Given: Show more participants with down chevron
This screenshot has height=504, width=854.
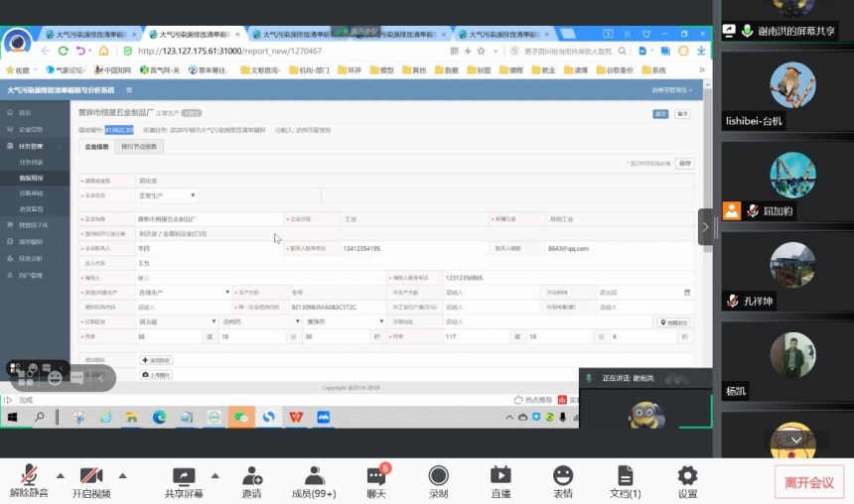Looking at the screenshot, I should 795,440.
